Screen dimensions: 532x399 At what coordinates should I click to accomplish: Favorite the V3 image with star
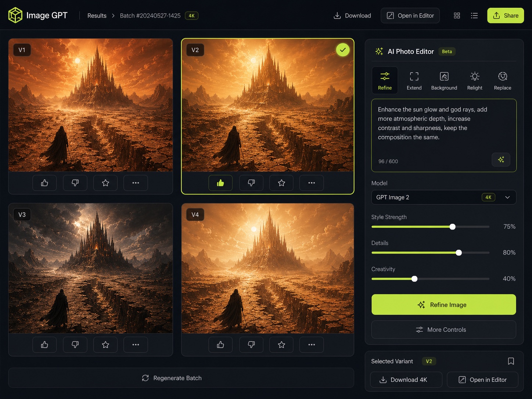tap(105, 345)
